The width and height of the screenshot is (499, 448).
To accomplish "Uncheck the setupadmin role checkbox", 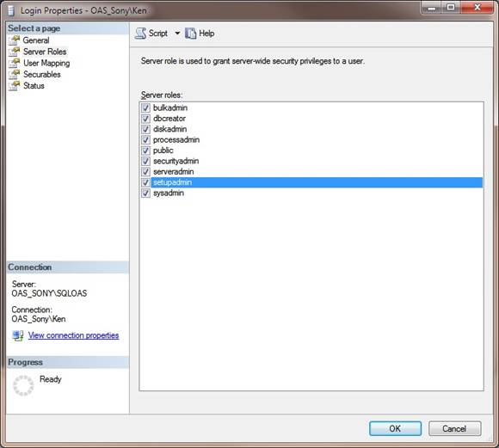I will pyautogui.click(x=145, y=182).
